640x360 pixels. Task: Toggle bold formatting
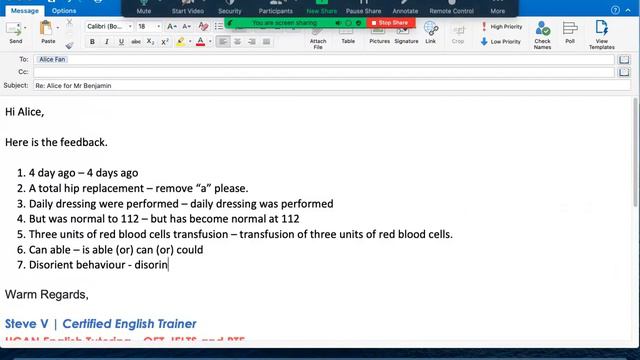(92, 42)
